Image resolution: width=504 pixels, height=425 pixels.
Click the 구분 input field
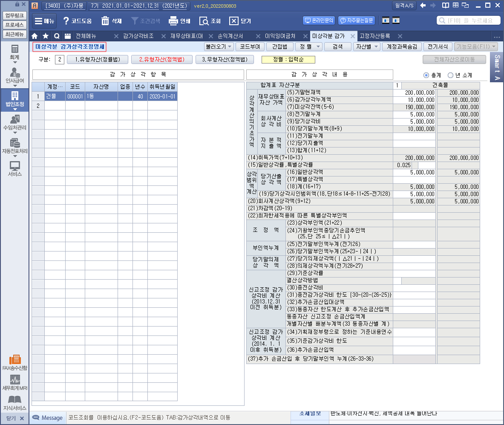point(60,60)
